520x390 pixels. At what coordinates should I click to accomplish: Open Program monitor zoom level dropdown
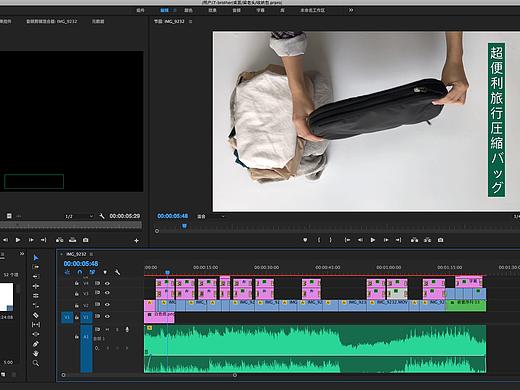click(211, 216)
